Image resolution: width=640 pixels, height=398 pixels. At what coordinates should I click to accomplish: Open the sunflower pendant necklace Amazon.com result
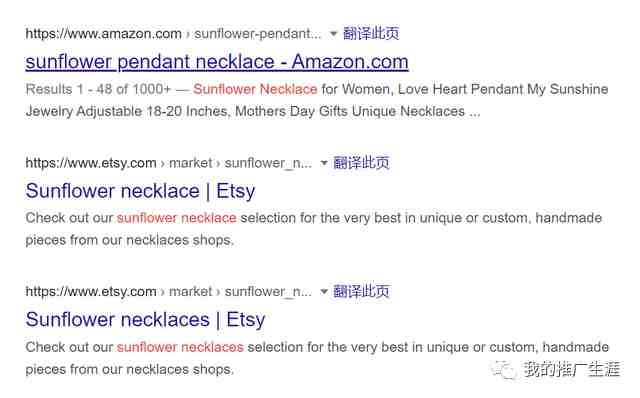pos(217,62)
